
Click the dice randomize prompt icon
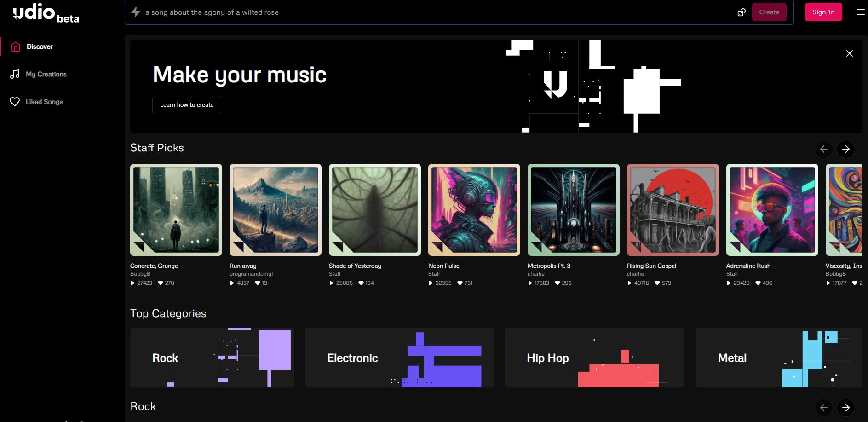742,12
